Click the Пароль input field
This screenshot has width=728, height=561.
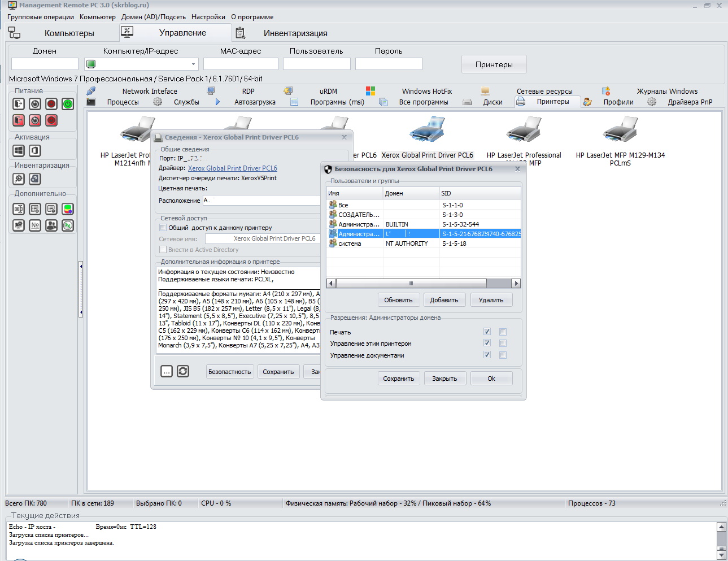pos(389,64)
